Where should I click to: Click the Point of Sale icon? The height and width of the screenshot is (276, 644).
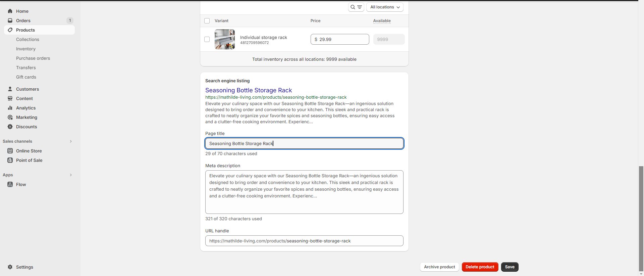pos(10,160)
